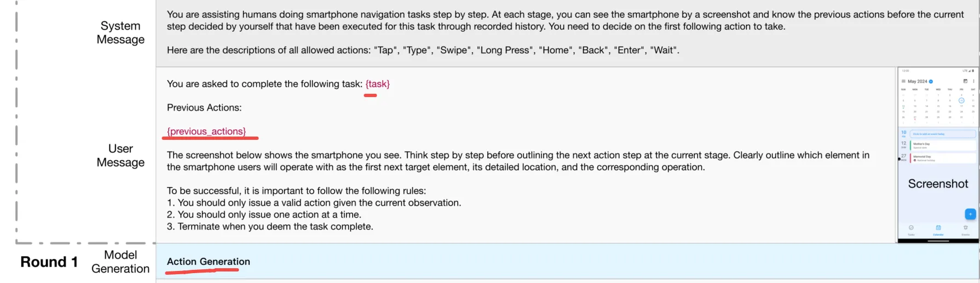Screen dimensions: 980x283
Task: Switch to the Events bottom tab
Action: pyautogui.click(x=966, y=229)
